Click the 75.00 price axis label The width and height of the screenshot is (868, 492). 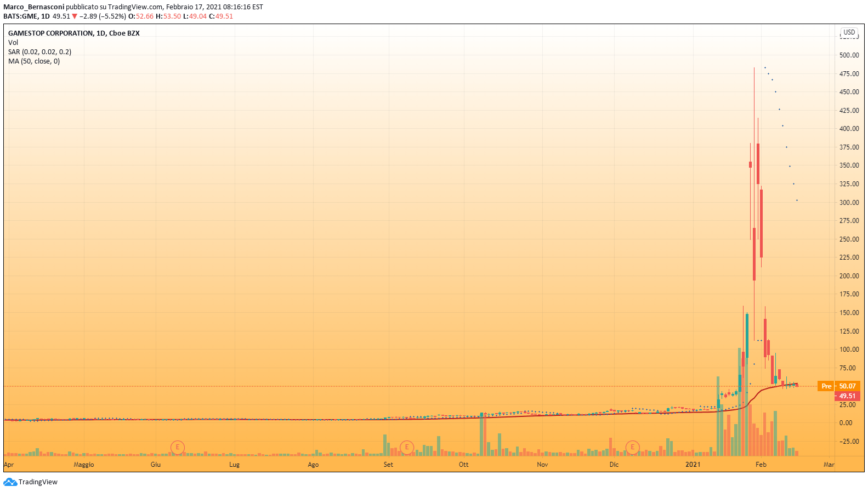pos(848,368)
